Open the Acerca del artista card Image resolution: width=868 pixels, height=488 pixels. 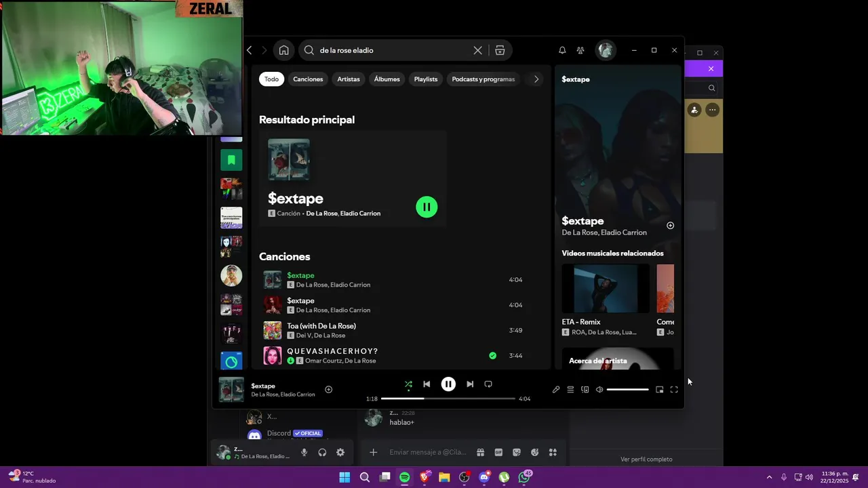[618, 359]
